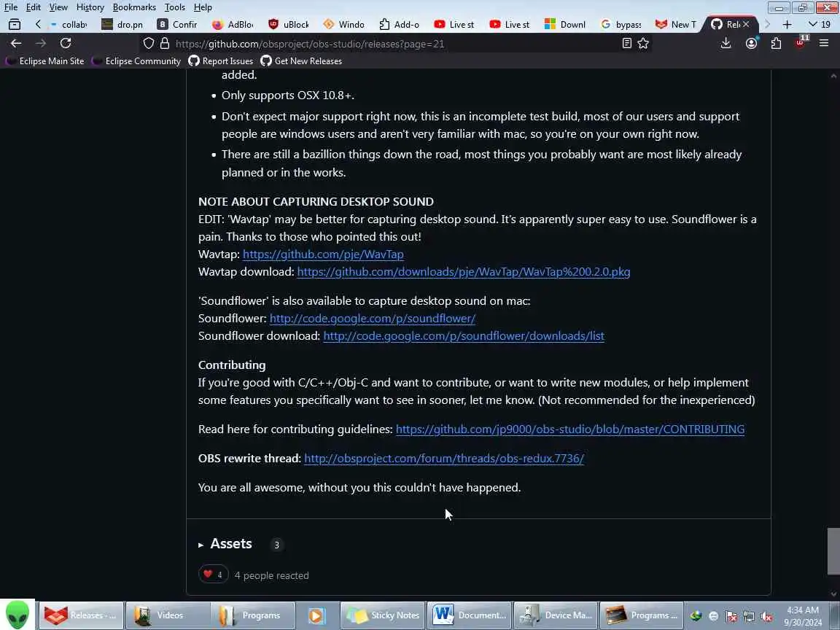Click the muted volume tray icon
840x630 pixels.
click(x=766, y=616)
